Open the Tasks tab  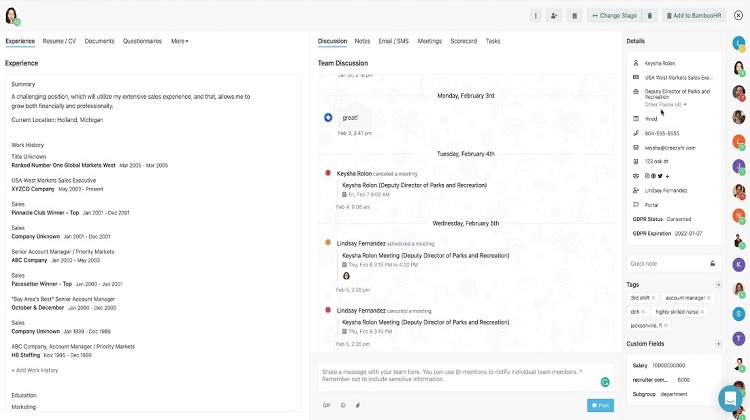pyautogui.click(x=493, y=41)
